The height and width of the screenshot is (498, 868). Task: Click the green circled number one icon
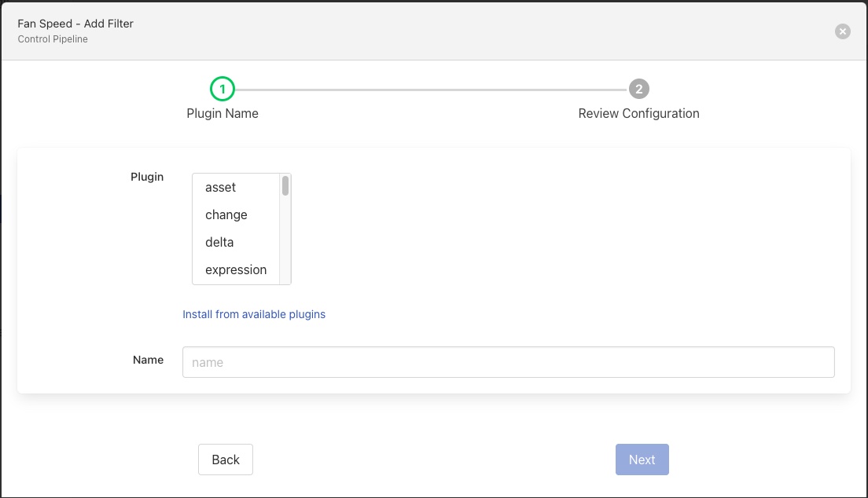223,90
